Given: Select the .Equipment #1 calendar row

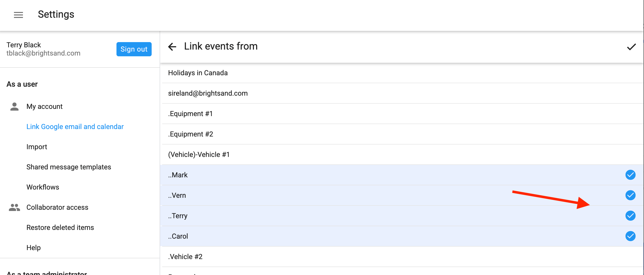Looking at the screenshot, I should click(190, 114).
